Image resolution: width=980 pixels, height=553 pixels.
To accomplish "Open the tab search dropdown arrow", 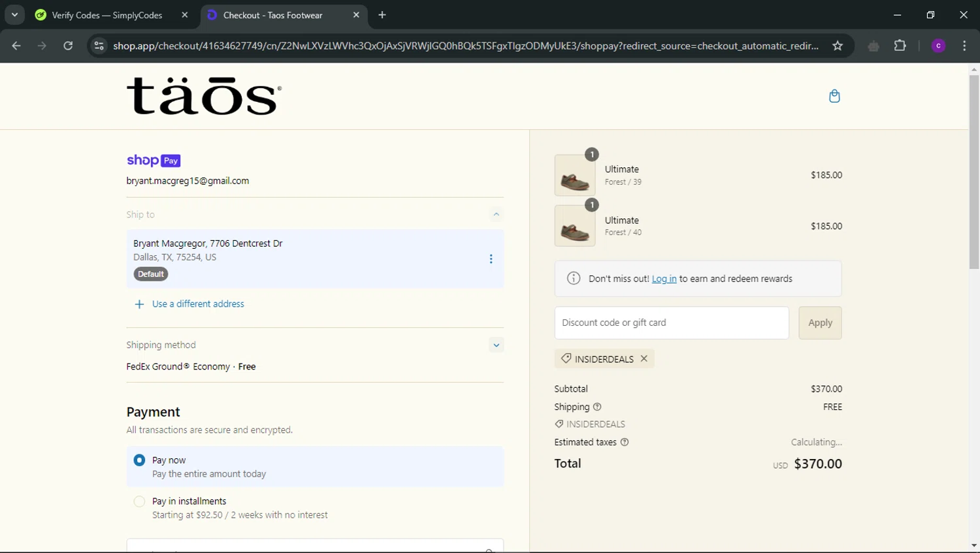I will click(x=14, y=15).
